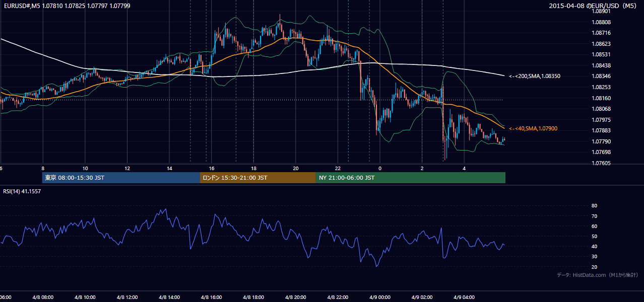Click price axis label 1.07883
The width and height of the screenshot is (644, 302).
tap(601, 131)
